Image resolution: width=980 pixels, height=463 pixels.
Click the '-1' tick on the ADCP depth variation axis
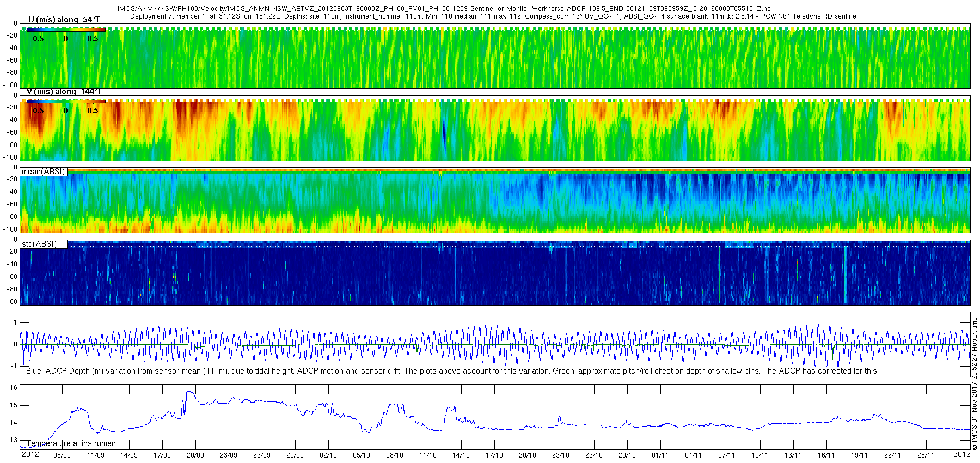(14, 366)
